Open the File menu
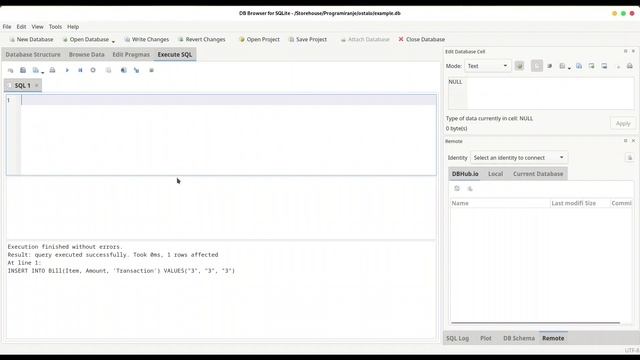Screen dimensions: 640x360 pyautogui.click(x=7, y=27)
